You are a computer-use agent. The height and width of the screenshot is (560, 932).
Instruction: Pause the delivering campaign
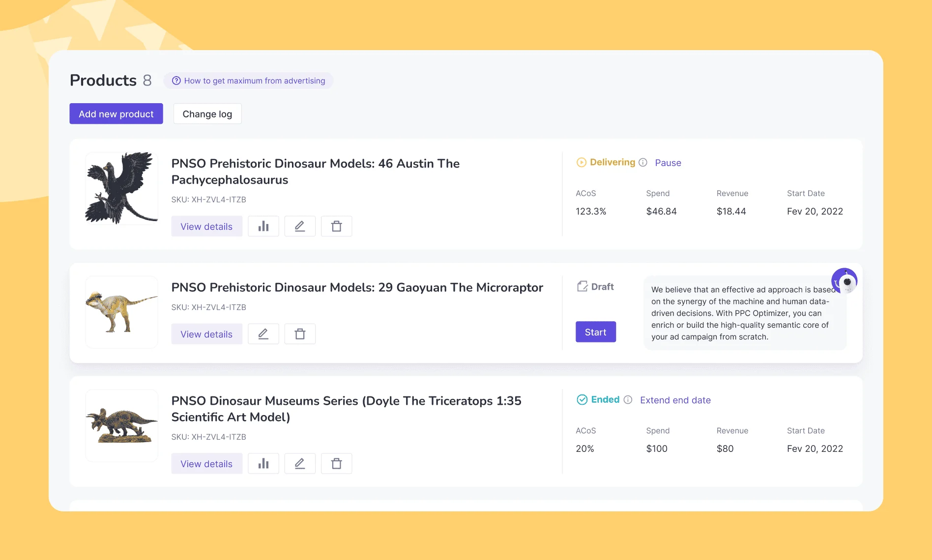pos(668,163)
